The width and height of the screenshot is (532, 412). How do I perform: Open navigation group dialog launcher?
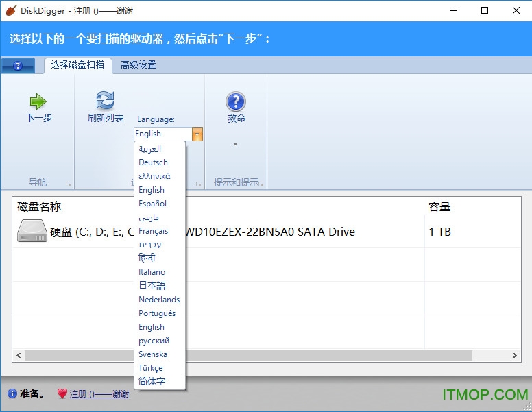tap(68, 184)
